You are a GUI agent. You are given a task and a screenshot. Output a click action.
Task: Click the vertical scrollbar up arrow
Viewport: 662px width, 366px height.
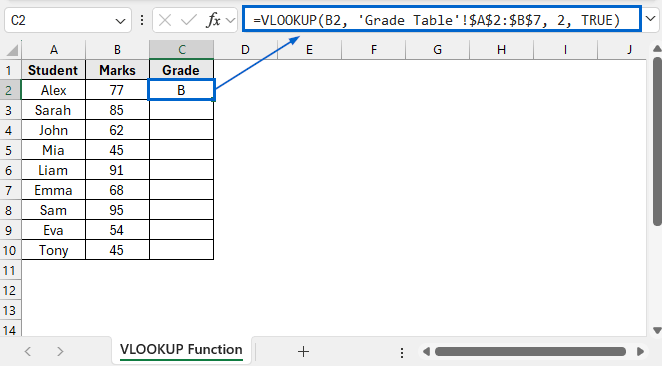(657, 49)
